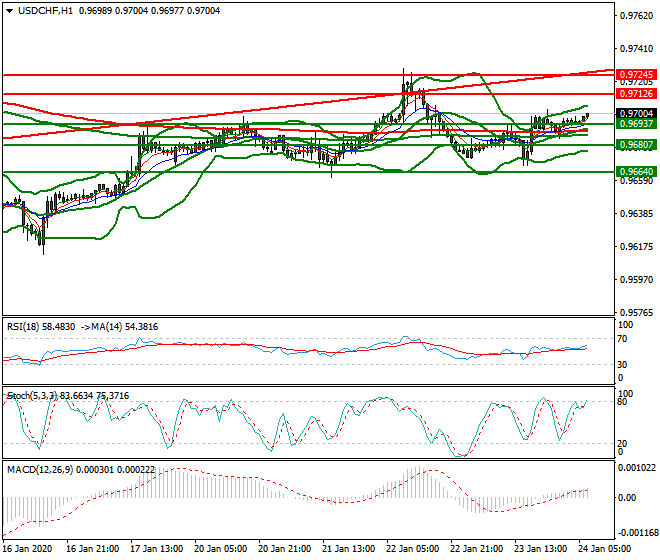Image resolution: width=660 pixels, height=560 pixels.
Task: Select the green 0.96807 price level label
Action: [x=636, y=145]
